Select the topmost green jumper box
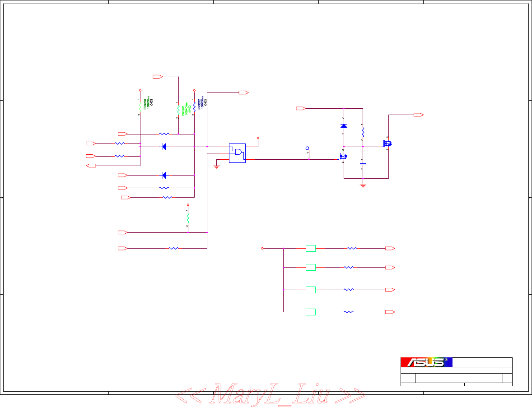 pyautogui.click(x=311, y=249)
